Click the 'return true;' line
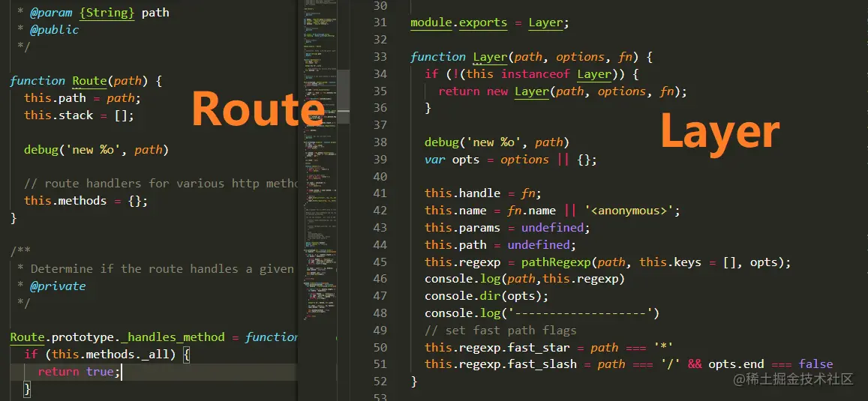 (79, 371)
